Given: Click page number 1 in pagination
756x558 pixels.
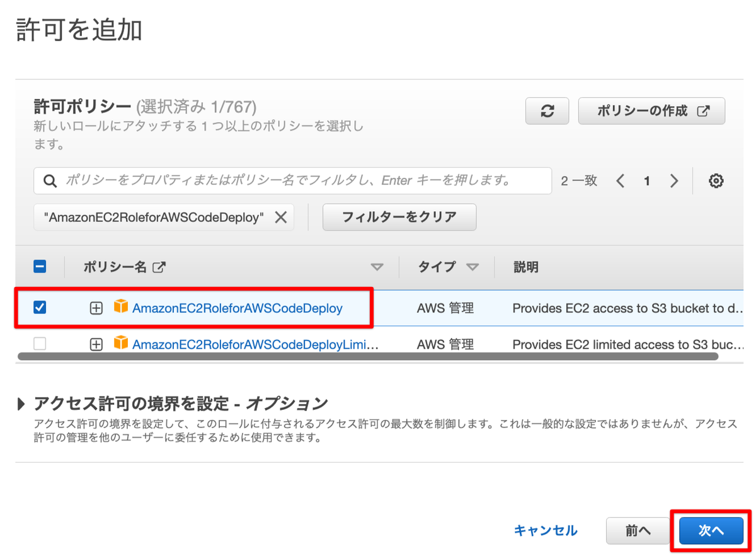Looking at the screenshot, I should (647, 182).
